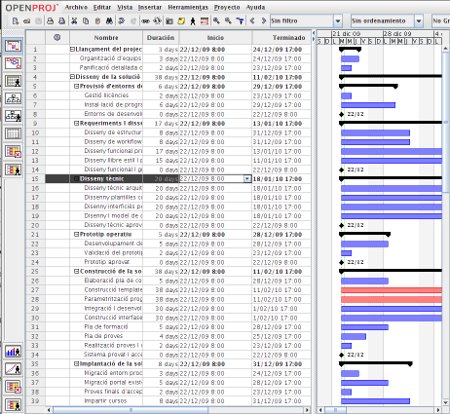
Task: Collapse the Disseny de la solució group
Action: pyautogui.click(x=72, y=77)
